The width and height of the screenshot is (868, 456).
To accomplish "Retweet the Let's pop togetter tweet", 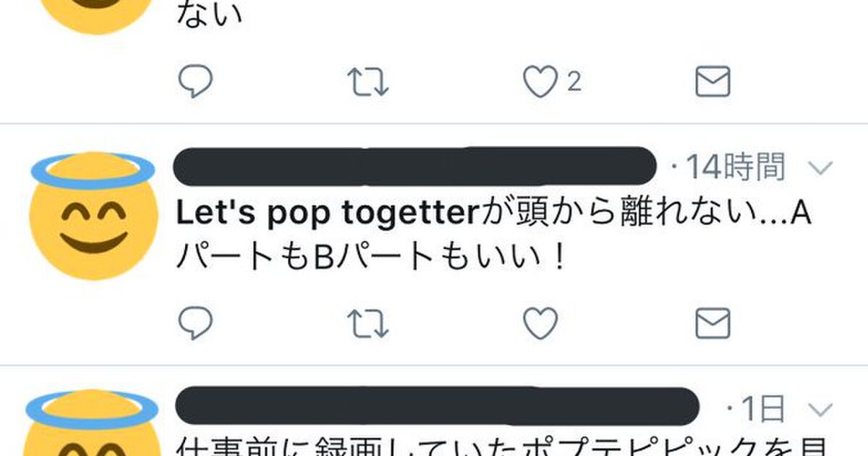I will pos(368,324).
